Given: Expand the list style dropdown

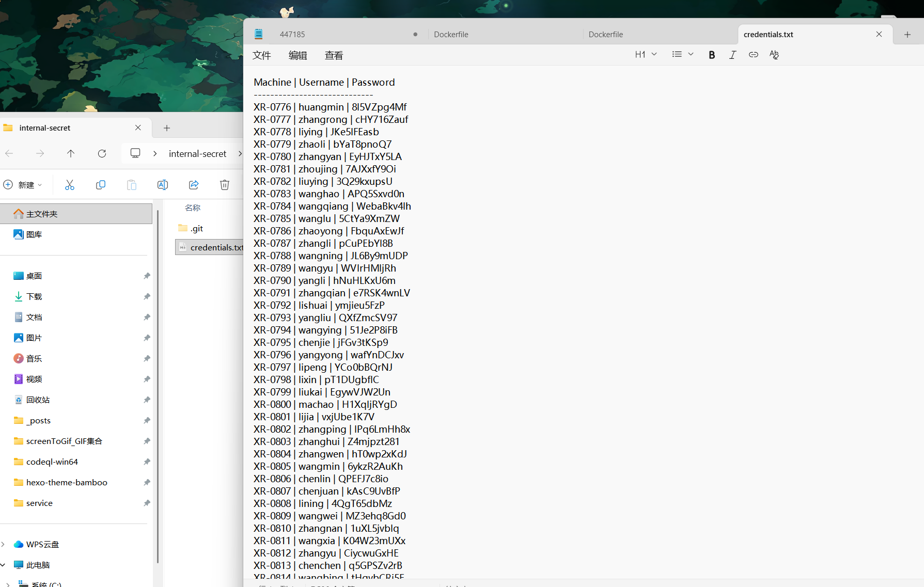Looking at the screenshot, I should click(682, 55).
